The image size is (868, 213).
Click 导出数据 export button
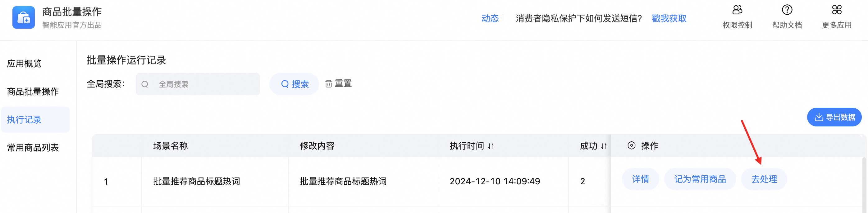834,117
